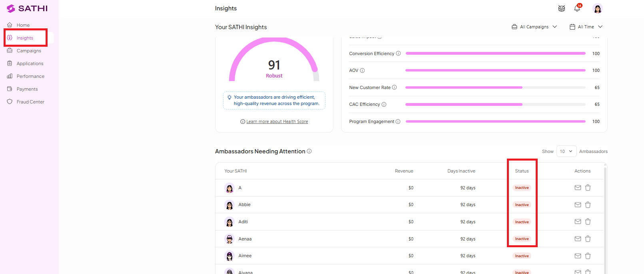Email ambassador Aimee
The width and height of the screenshot is (644, 274).
click(578, 256)
